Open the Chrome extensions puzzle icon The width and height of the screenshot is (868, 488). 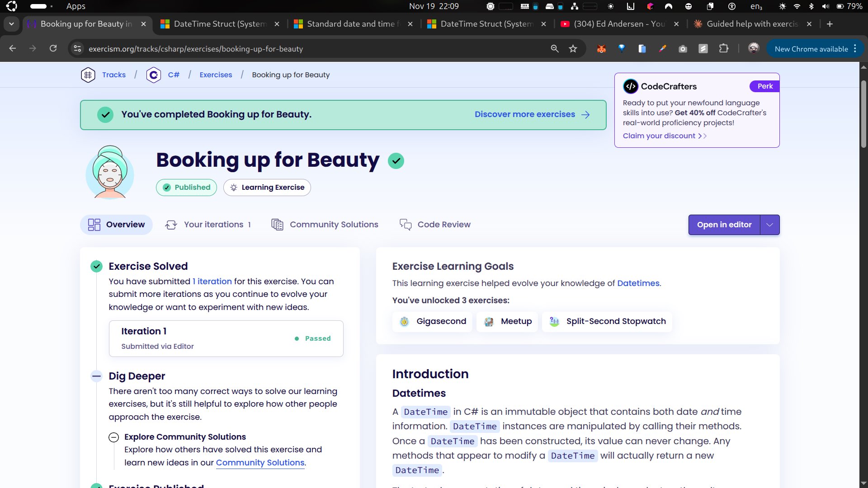coord(724,49)
